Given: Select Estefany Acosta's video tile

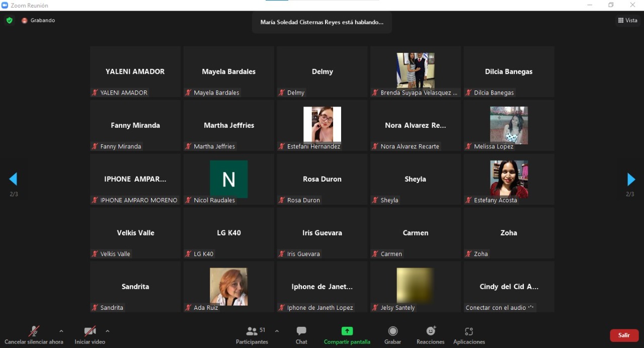Looking at the screenshot, I should [x=509, y=179].
